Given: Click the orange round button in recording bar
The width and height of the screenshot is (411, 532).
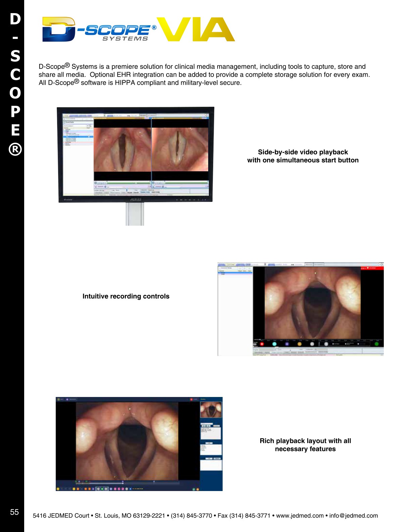Looking at the screenshot, I should (300, 344).
